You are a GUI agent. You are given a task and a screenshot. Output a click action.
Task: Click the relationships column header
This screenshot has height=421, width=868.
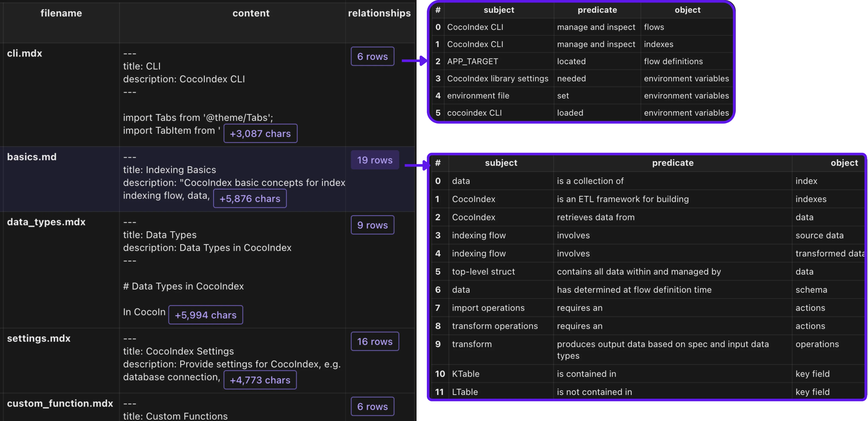tap(379, 13)
